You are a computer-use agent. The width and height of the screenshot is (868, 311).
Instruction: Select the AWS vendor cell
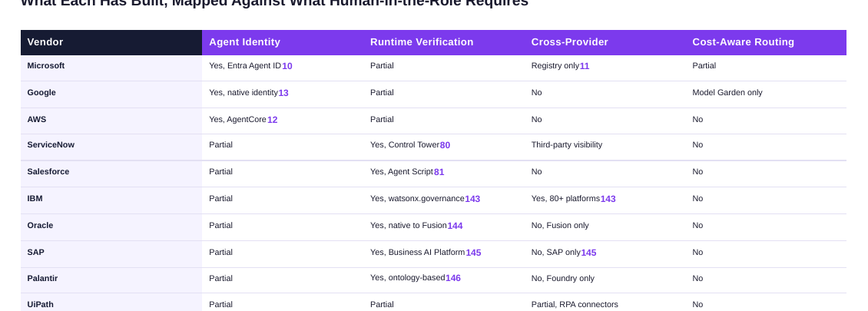click(111, 121)
